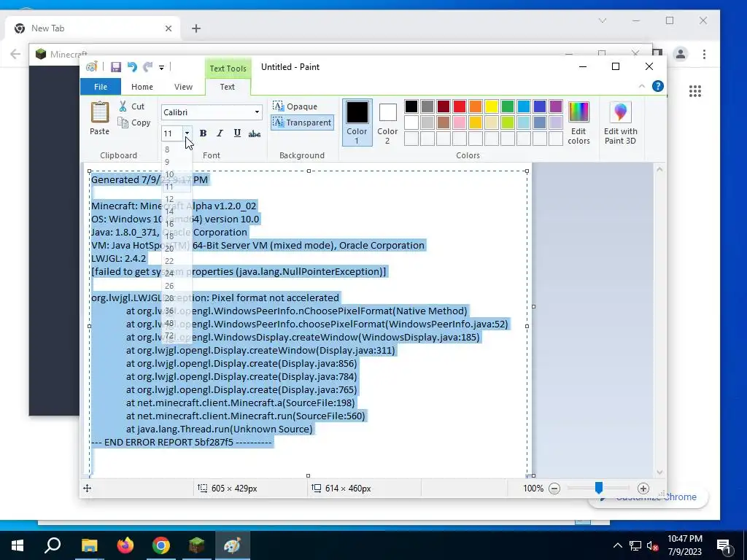Open the Customize Quick Access Toolbar arrow
Image resolution: width=747 pixels, height=560 pixels.
click(161, 68)
